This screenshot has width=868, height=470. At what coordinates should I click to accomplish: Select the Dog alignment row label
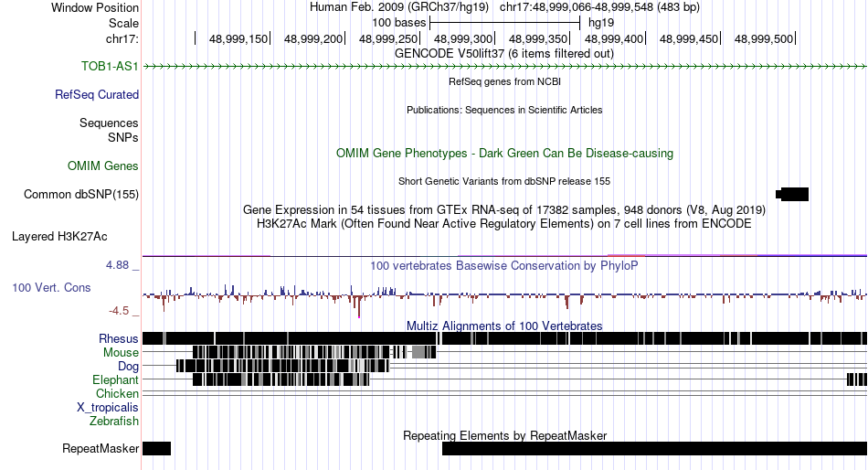[x=128, y=366]
